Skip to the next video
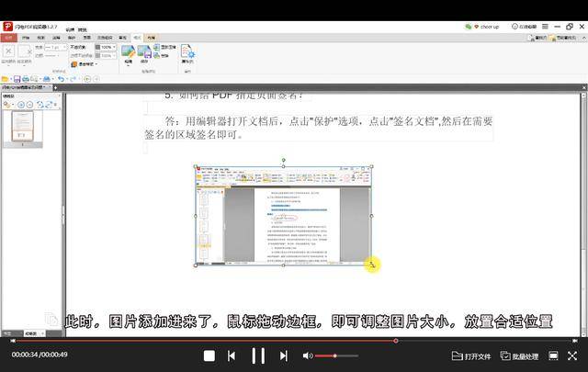The width and height of the screenshot is (588, 372). click(x=283, y=355)
